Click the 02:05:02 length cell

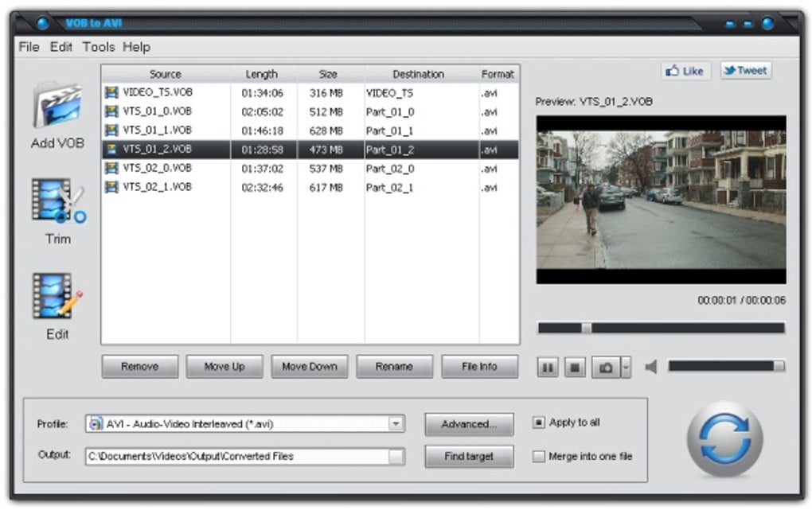coord(262,112)
